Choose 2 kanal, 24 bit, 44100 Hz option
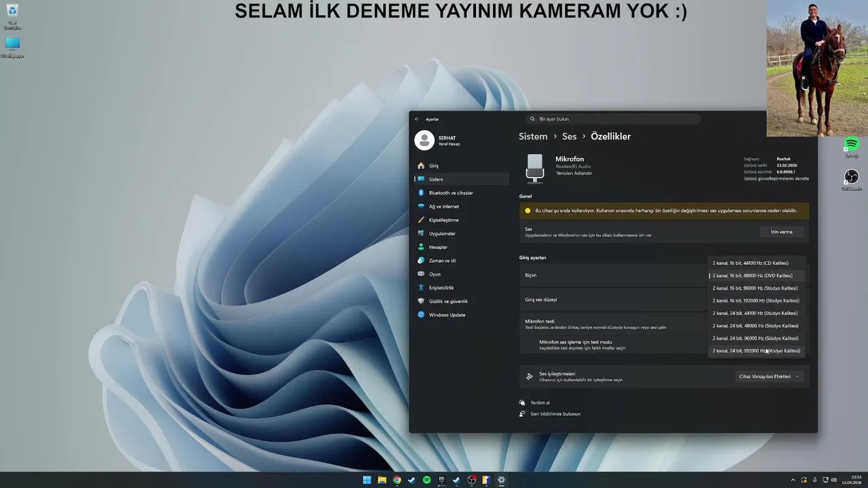 tap(756, 313)
